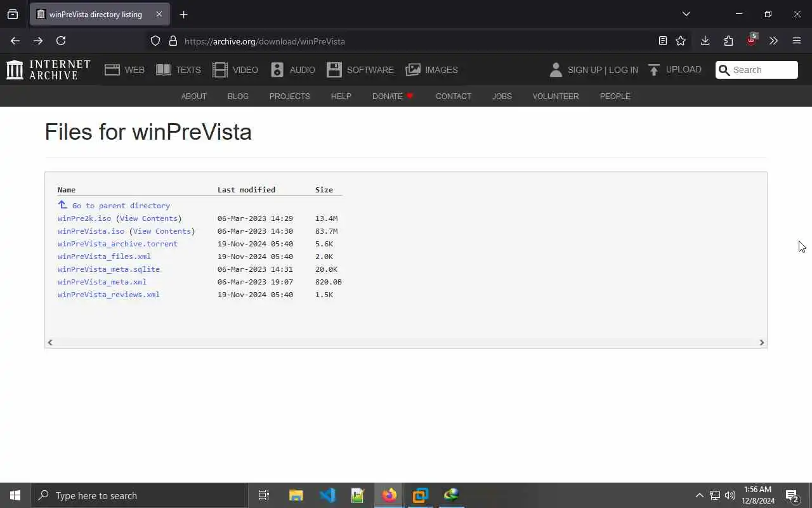This screenshot has height=508, width=812.
Task: Open the SOFTWARE media section
Action: click(x=360, y=70)
